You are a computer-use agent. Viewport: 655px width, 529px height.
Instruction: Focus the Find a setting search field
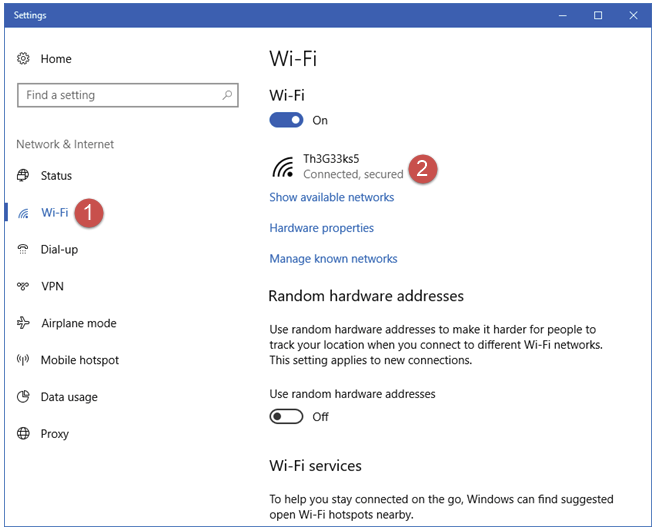128,95
